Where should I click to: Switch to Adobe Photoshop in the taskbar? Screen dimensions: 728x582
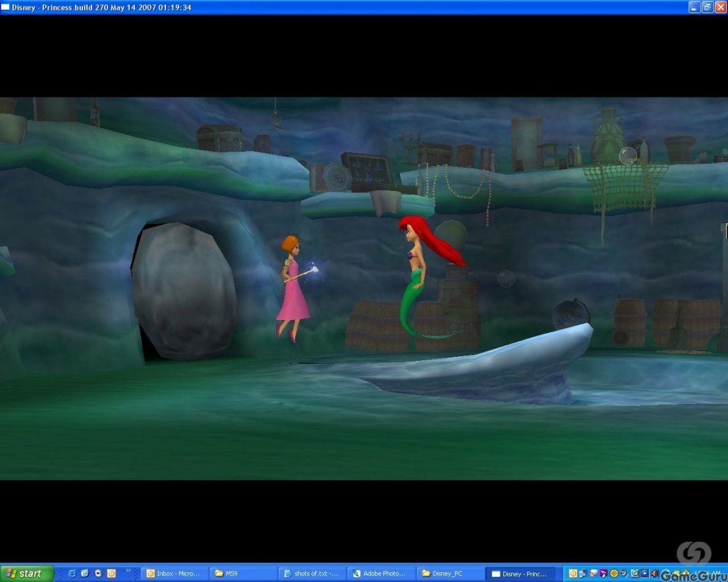[x=381, y=573]
